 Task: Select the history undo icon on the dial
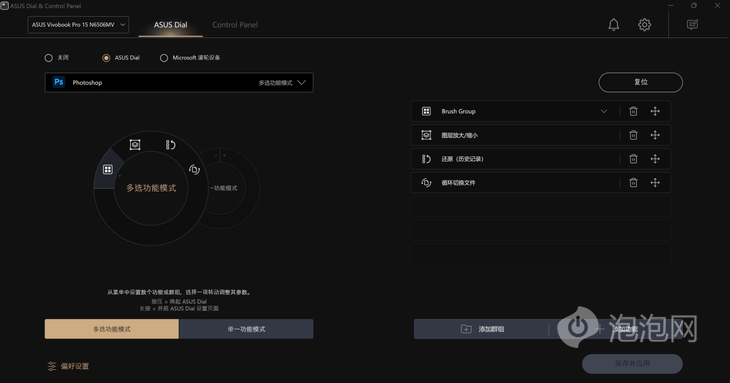pyautogui.click(x=170, y=145)
